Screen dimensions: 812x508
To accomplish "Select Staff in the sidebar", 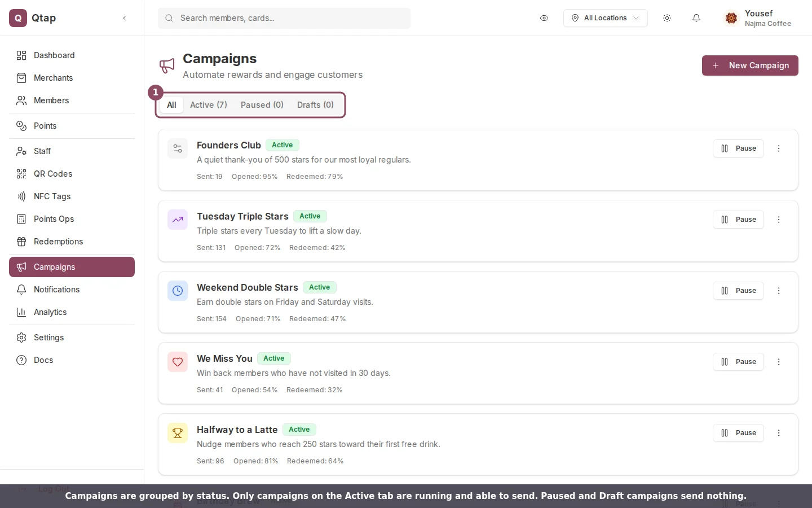I will [x=72, y=151].
